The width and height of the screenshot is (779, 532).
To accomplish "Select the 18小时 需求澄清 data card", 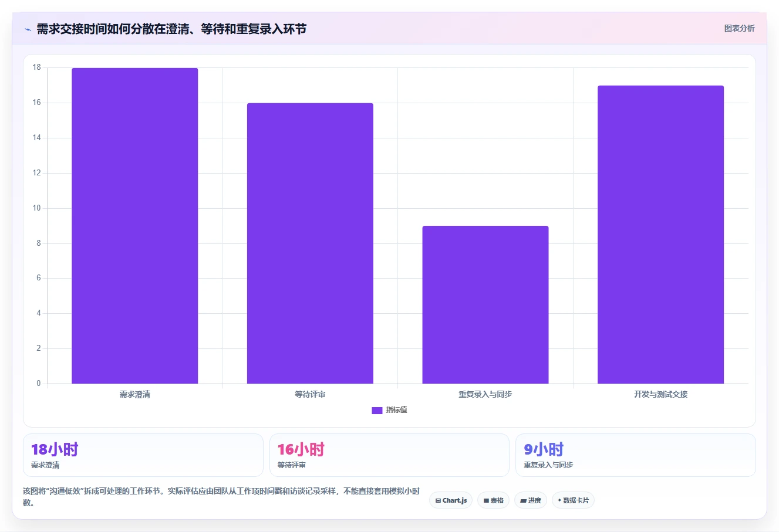I will 143,455.
